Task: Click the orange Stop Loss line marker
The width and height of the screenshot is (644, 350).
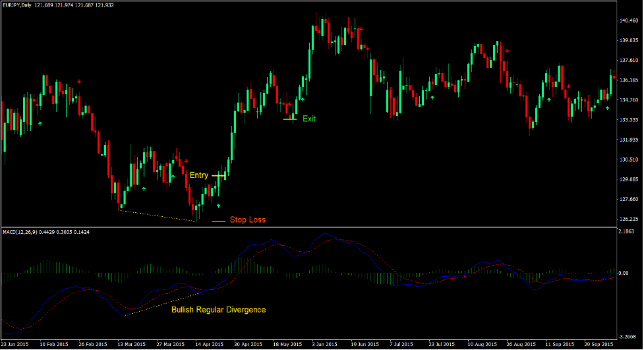Action: (x=218, y=221)
